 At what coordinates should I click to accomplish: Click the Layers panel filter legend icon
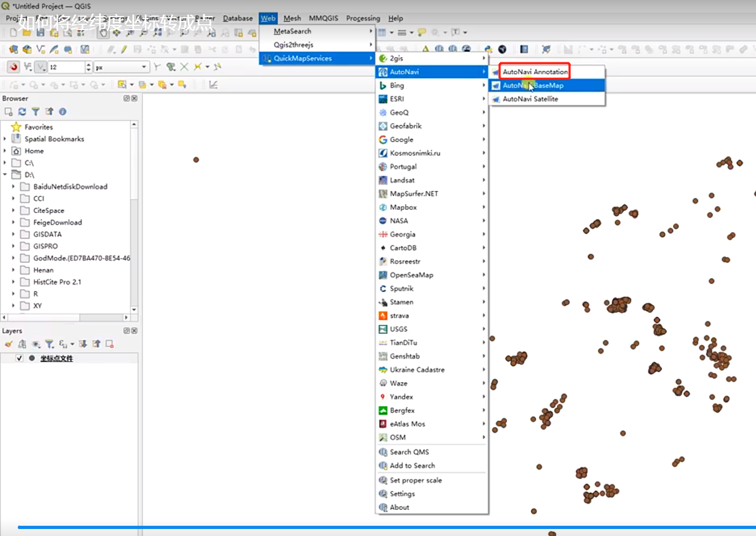point(49,344)
